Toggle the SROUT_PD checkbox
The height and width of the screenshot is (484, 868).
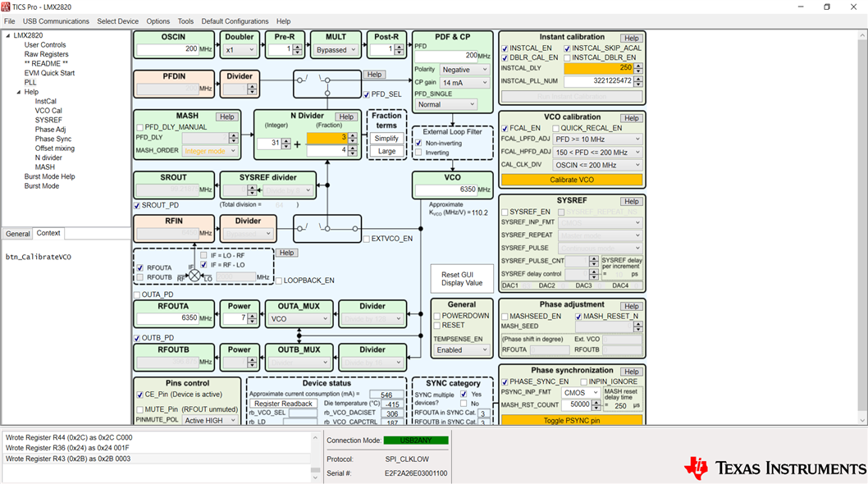137,205
